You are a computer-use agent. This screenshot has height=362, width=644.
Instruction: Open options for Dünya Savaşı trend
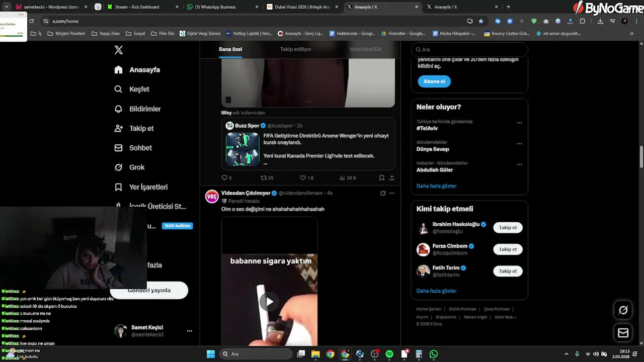click(x=519, y=144)
